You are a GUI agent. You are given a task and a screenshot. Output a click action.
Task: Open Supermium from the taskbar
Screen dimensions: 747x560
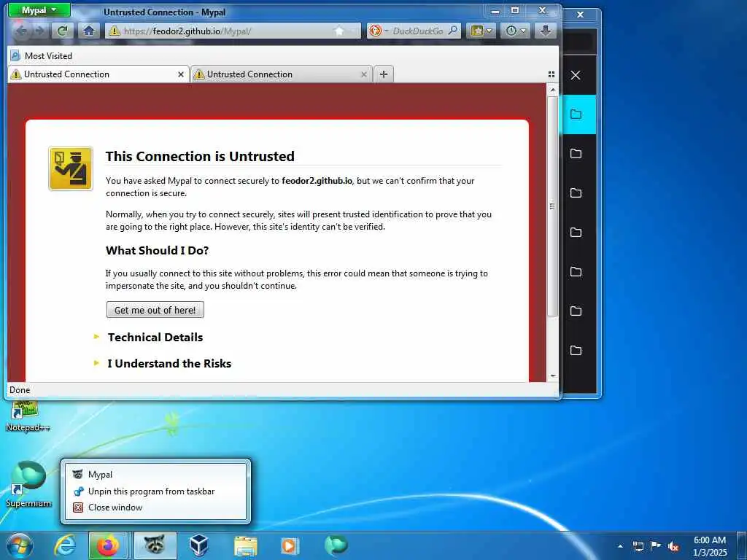tap(336, 545)
